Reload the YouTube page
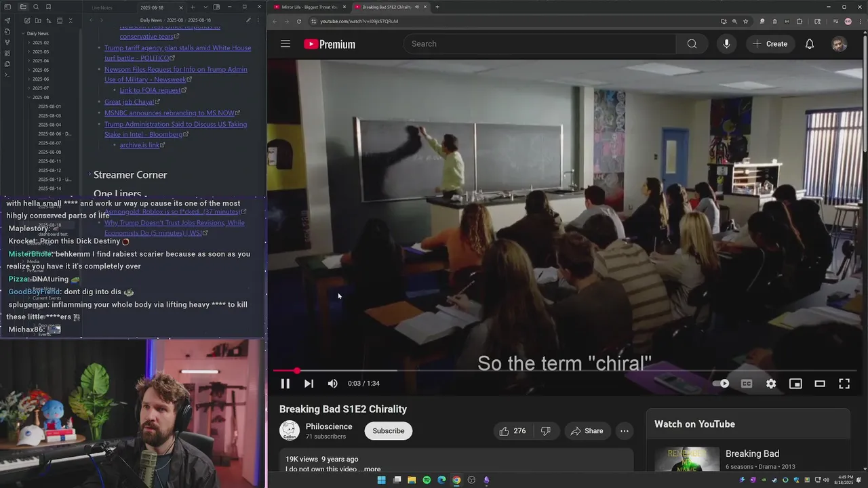The image size is (868, 488). tap(299, 21)
